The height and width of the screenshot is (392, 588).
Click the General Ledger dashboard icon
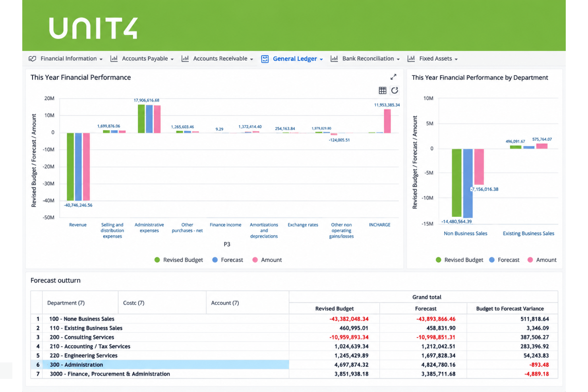265,59
